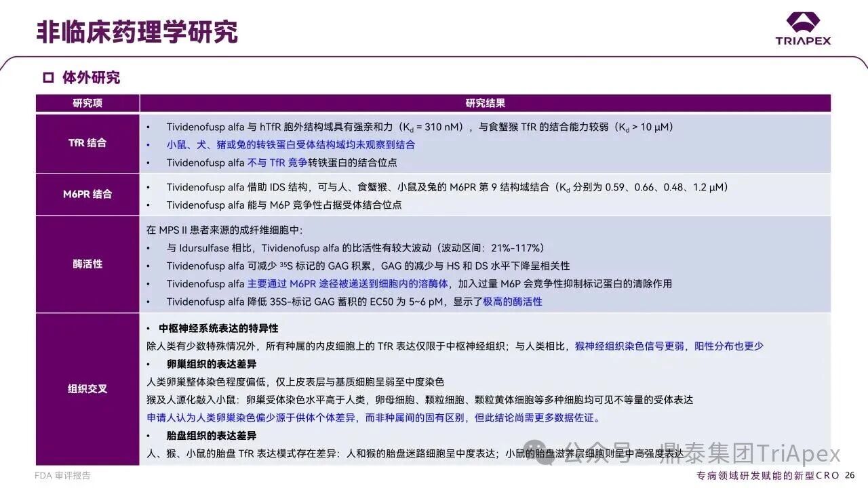
Task: Click the TfR 结合 row label
Action: 87,143
